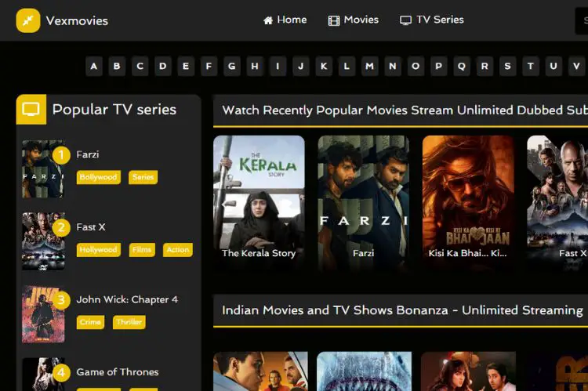
Task: Click the number 2 rank badge
Action: tap(61, 227)
